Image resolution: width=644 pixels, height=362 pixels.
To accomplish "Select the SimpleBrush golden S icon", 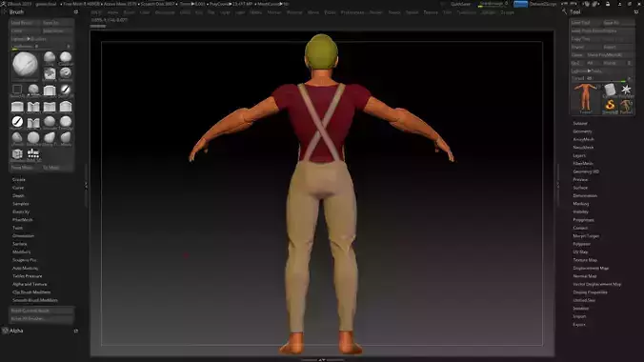I will pyautogui.click(x=610, y=106).
